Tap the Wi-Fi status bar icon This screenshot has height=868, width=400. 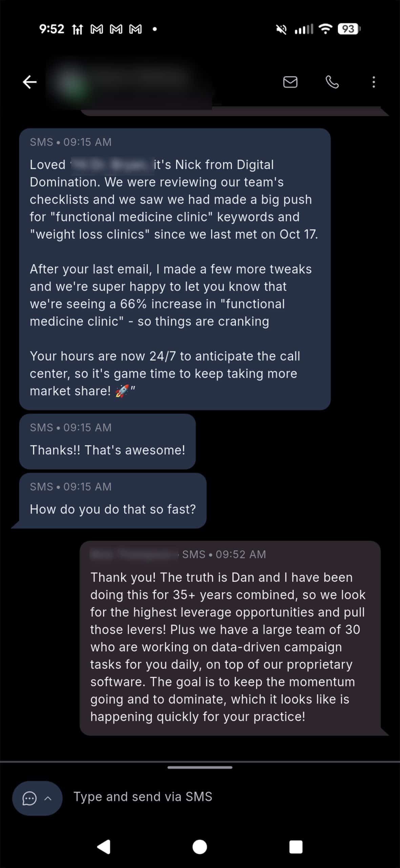pos(326,29)
